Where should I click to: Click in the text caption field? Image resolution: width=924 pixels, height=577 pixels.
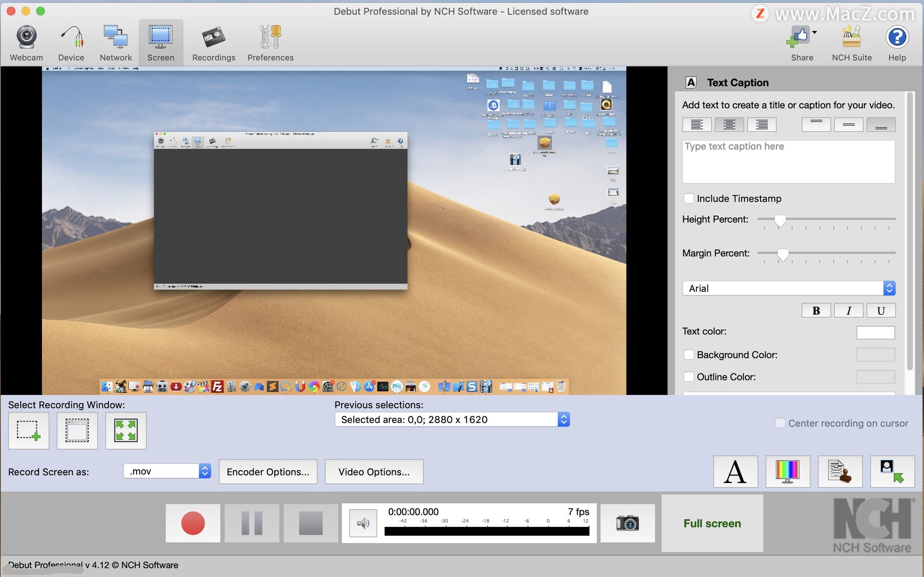pyautogui.click(x=788, y=162)
